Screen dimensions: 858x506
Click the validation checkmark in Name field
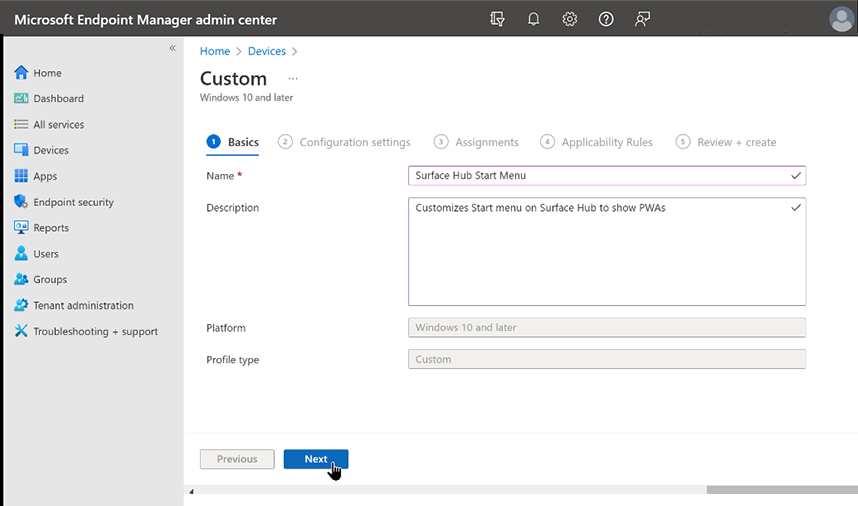796,176
